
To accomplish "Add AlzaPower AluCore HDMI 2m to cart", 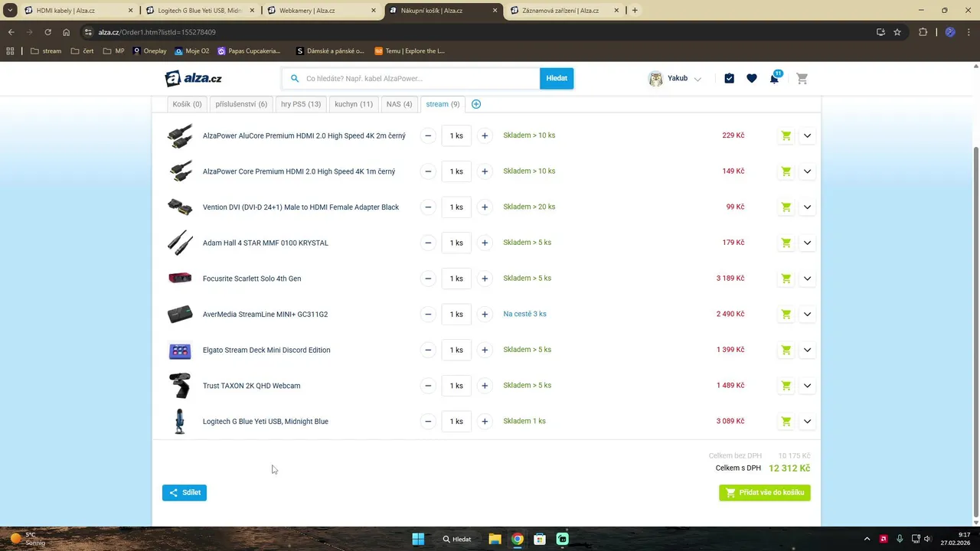I will tap(786, 135).
